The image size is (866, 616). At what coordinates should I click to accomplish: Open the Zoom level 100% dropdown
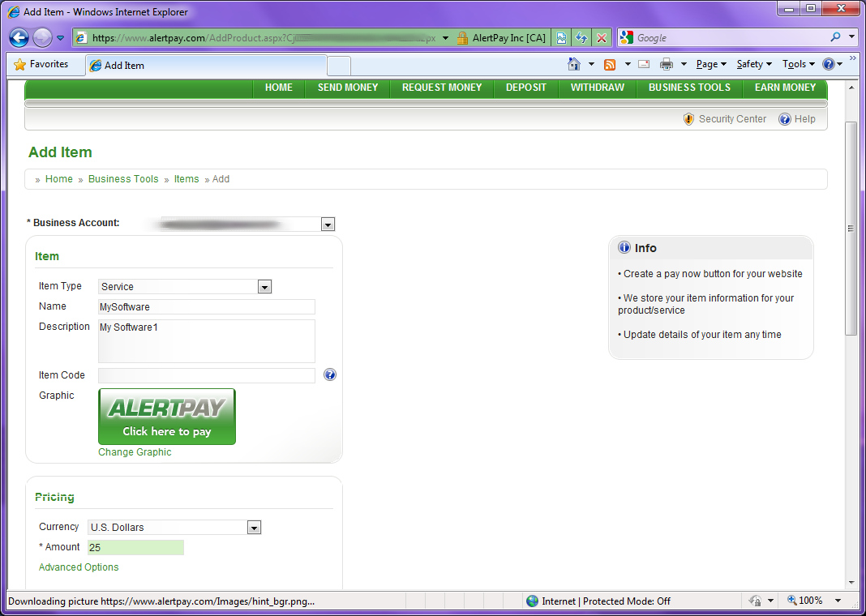pos(815,601)
